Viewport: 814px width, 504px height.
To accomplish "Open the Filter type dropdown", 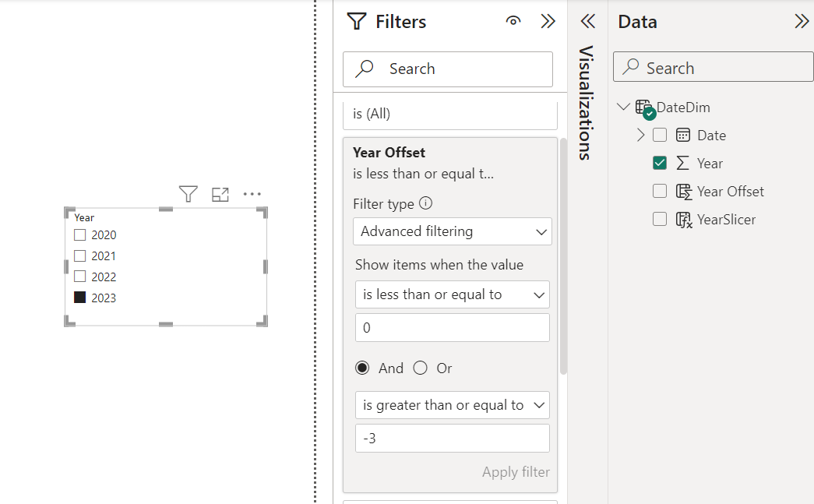I will click(x=452, y=231).
